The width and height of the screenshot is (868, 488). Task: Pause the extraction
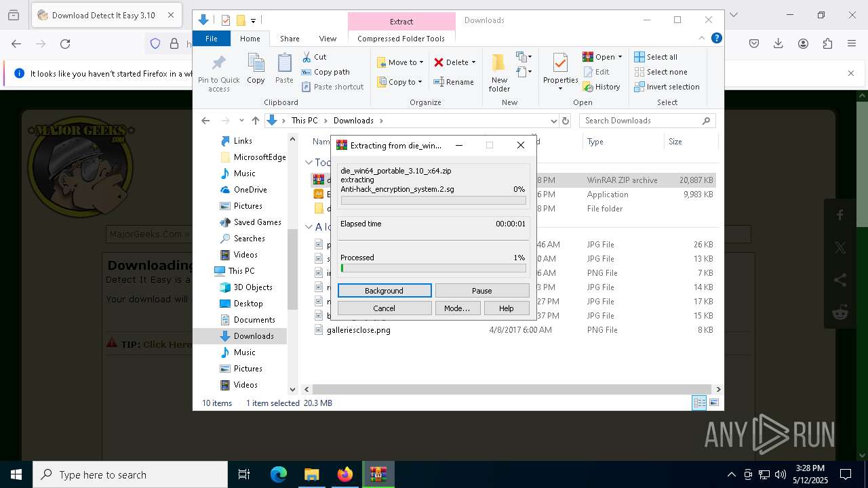(482, 290)
